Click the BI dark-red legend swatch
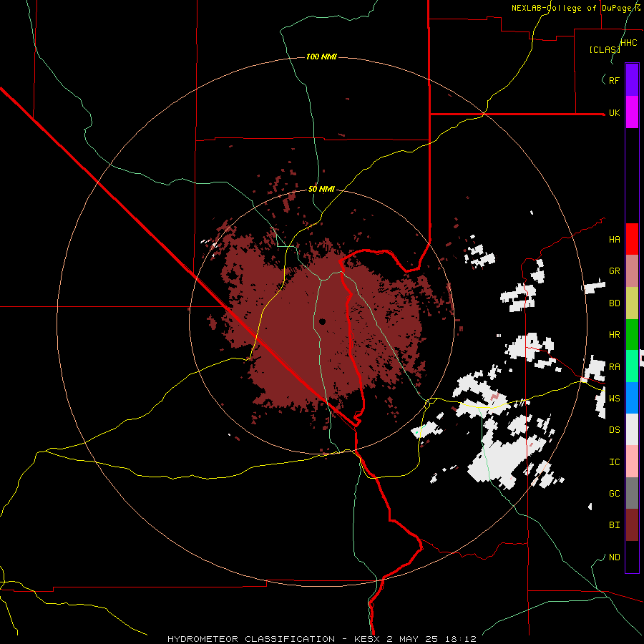Screen dimensions: 644x644 click(632, 525)
